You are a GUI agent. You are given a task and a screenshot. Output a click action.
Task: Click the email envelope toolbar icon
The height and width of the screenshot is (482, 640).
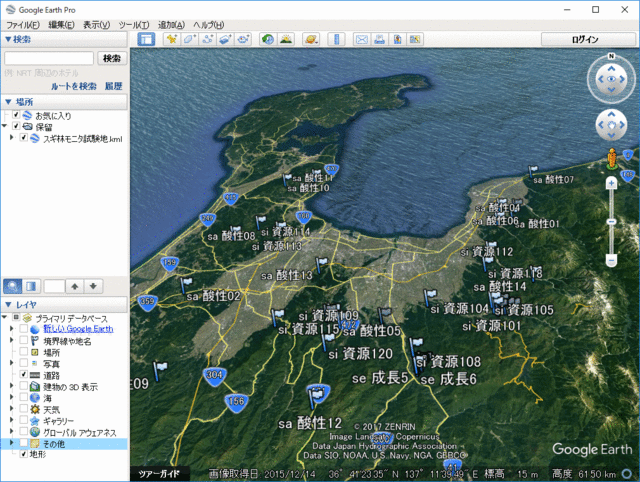tap(362, 39)
